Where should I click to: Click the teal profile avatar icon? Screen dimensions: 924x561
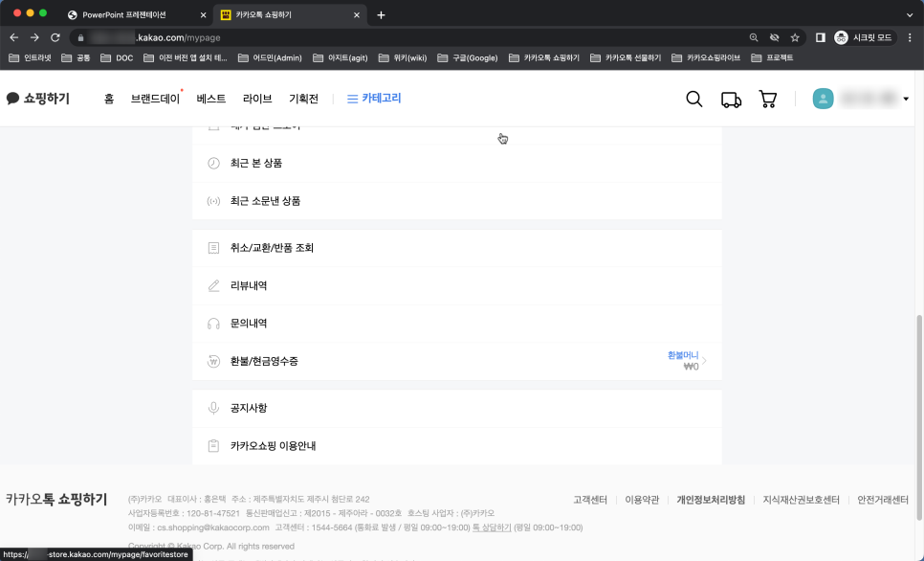pos(823,99)
